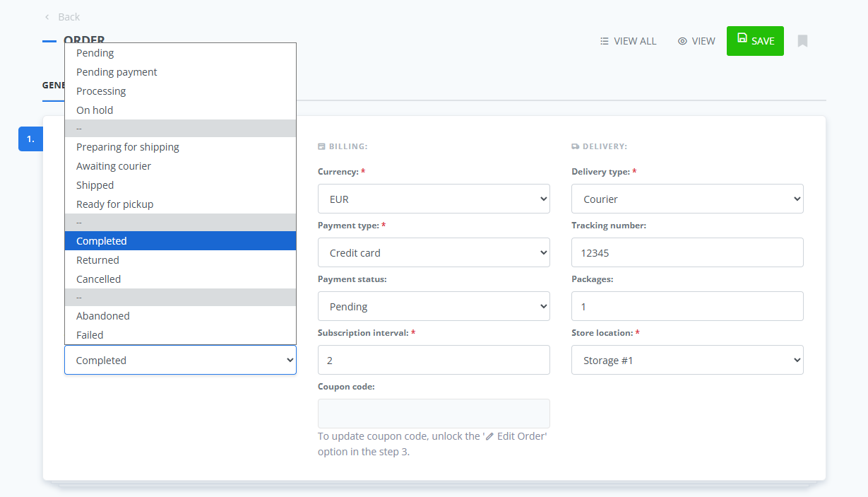This screenshot has width=868, height=497.
Task: Click the pencil Edit Order icon
Action: [x=489, y=436]
